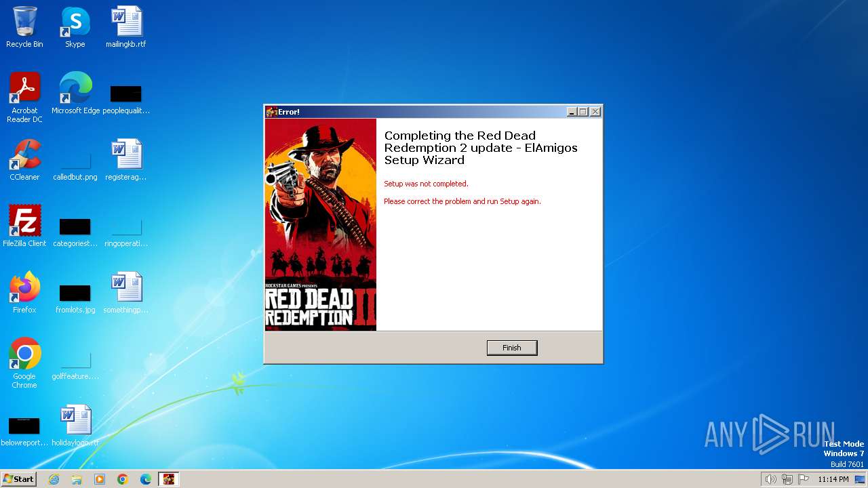Select the FileZilla Client shortcut
The height and width of the screenshot is (488, 868).
tap(24, 226)
